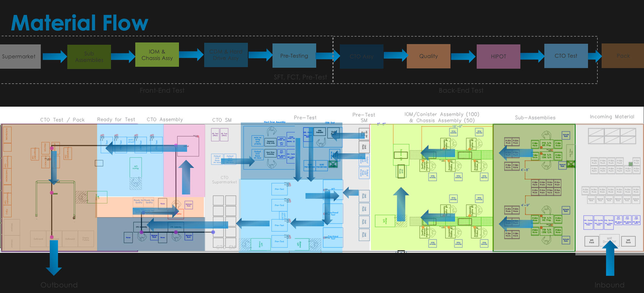Click the arrow between CTO Assy and Quality
The height and width of the screenshot is (293, 644).
pos(395,56)
